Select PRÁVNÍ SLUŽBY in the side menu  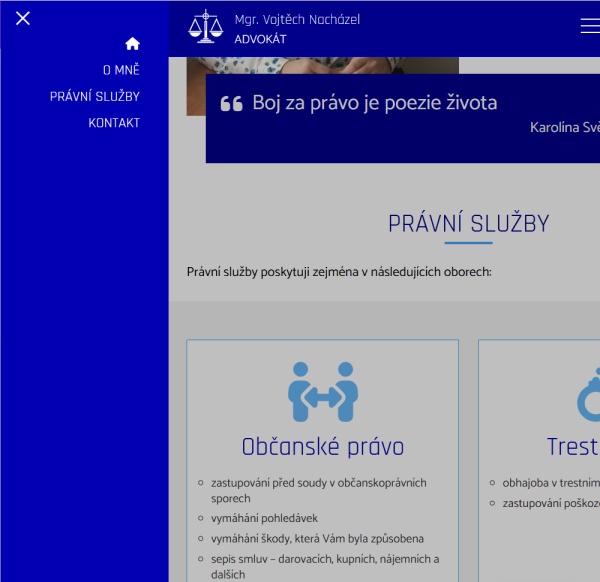(x=95, y=96)
